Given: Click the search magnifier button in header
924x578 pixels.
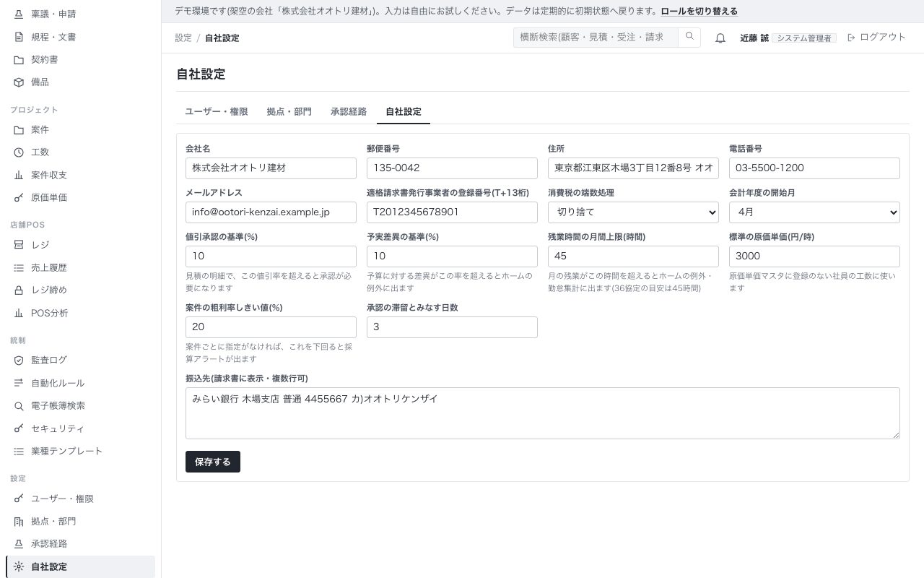Looking at the screenshot, I should 689,37.
